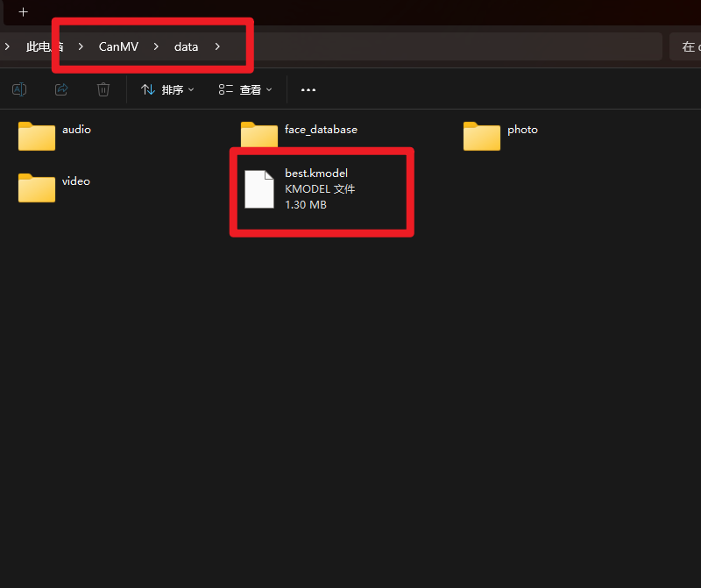The width and height of the screenshot is (701, 588).
Task: Click the Rename icon in the toolbar
Action: [19, 89]
